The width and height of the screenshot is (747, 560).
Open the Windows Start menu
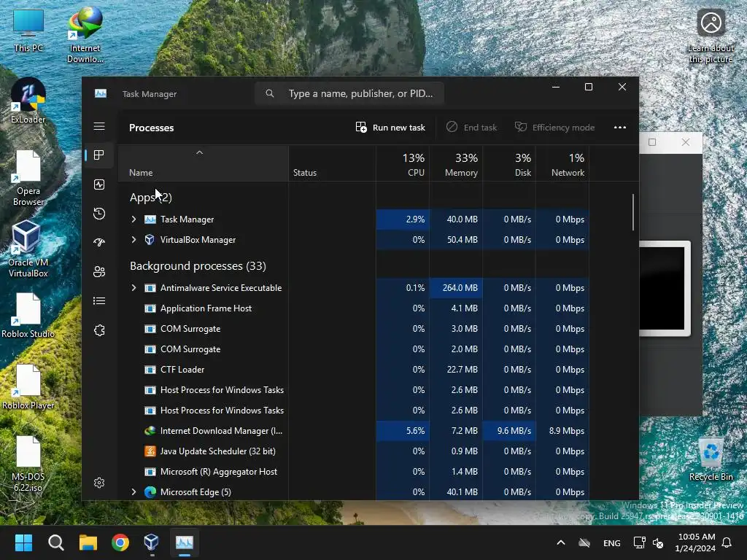pos(23,542)
